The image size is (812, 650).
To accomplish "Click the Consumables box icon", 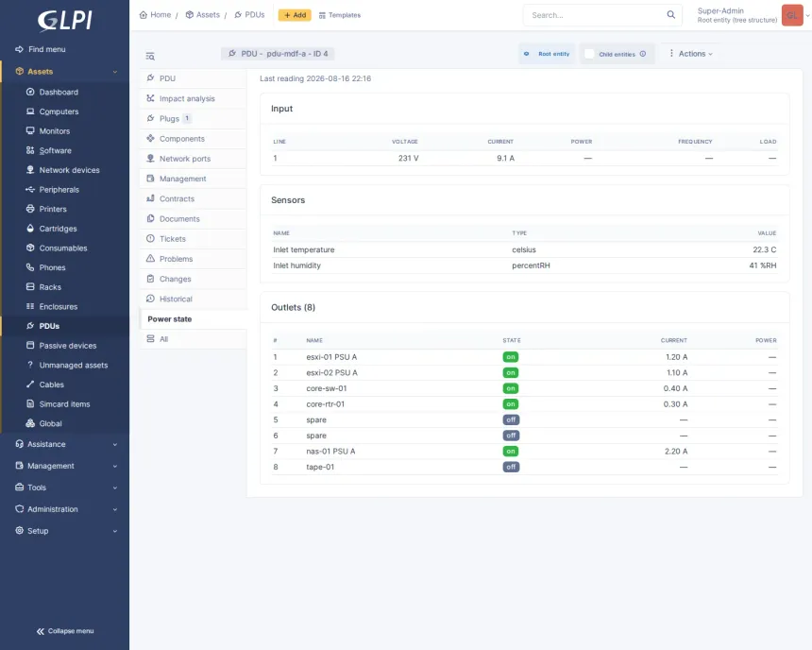I will pyautogui.click(x=30, y=248).
